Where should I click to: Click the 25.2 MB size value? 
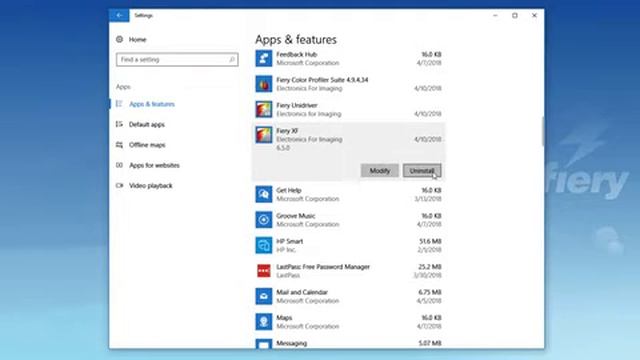pyautogui.click(x=430, y=267)
